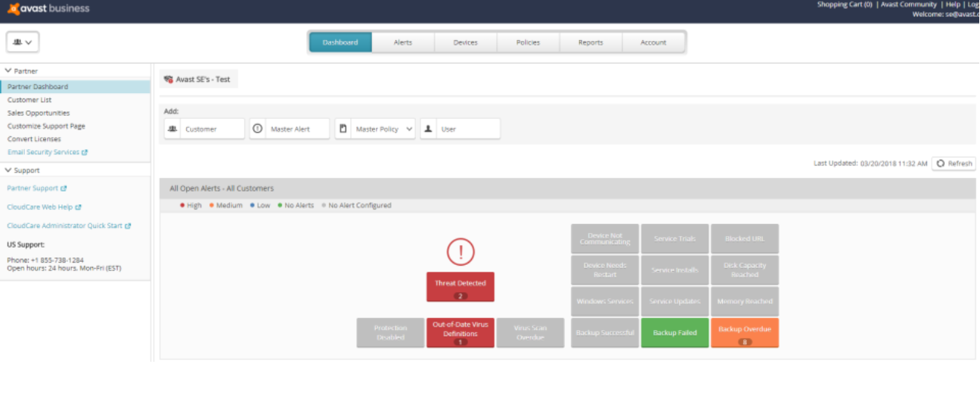
Task: Click the Add User button
Action: click(461, 129)
